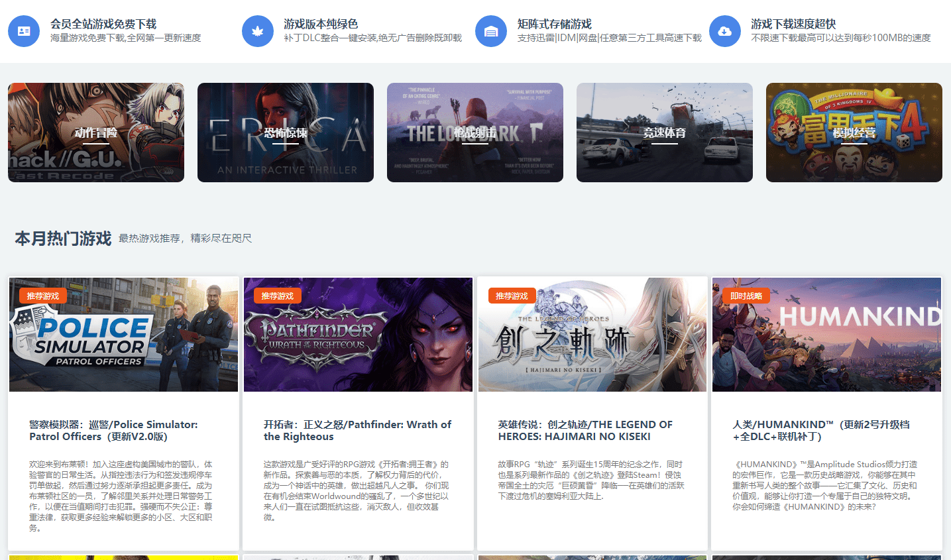Click the 即时战略 badge on Humankind card
Viewport: 951px width, 560px height.
(x=746, y=296)
